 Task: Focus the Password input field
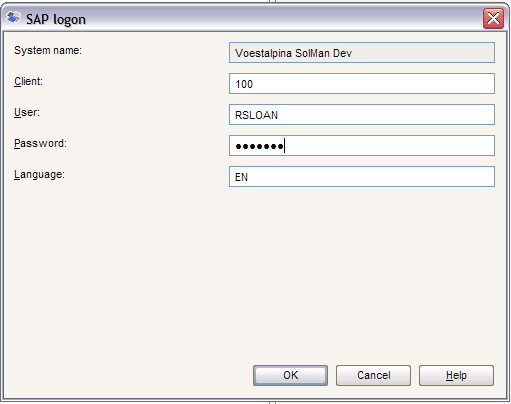tap(362, 146)
